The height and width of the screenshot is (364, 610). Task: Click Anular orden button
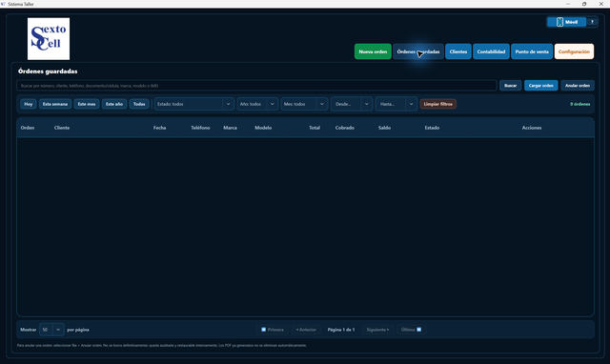pyautogui.click(x=578, y=86)
